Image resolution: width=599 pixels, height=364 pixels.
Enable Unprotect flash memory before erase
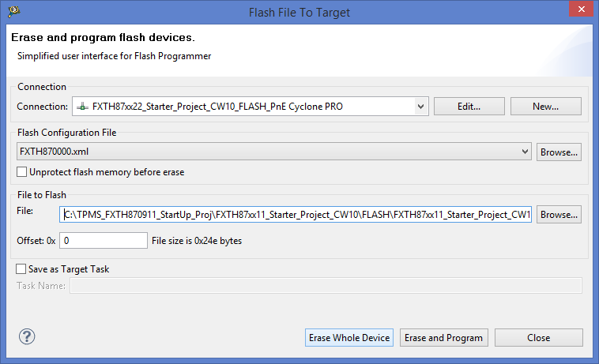[22, 171]
